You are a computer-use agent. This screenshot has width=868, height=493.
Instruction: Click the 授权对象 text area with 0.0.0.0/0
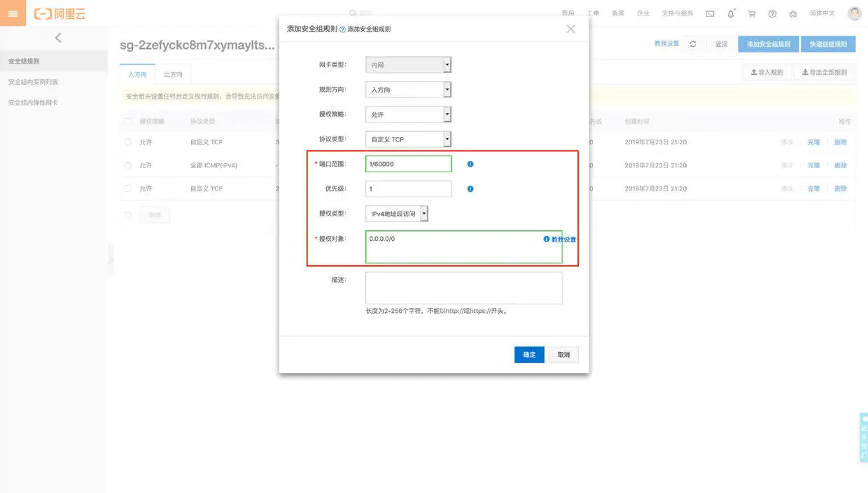point(463,247)
